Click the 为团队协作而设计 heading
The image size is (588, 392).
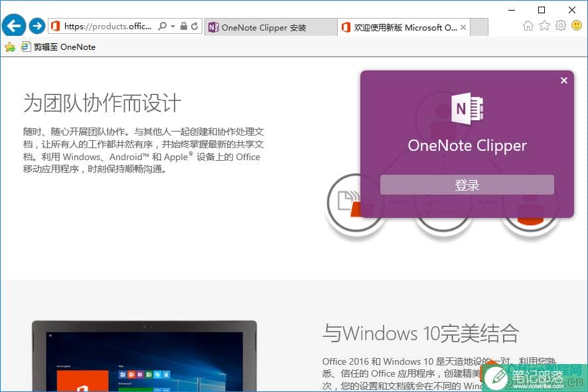coord(102,103)
